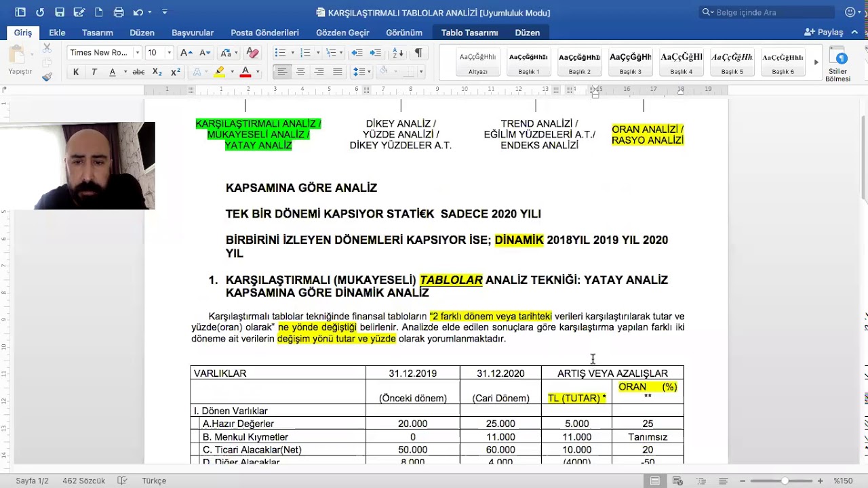868x488 pixels.
Task: Click the Print icon in quick access toolbar
Action: [119, 12]
